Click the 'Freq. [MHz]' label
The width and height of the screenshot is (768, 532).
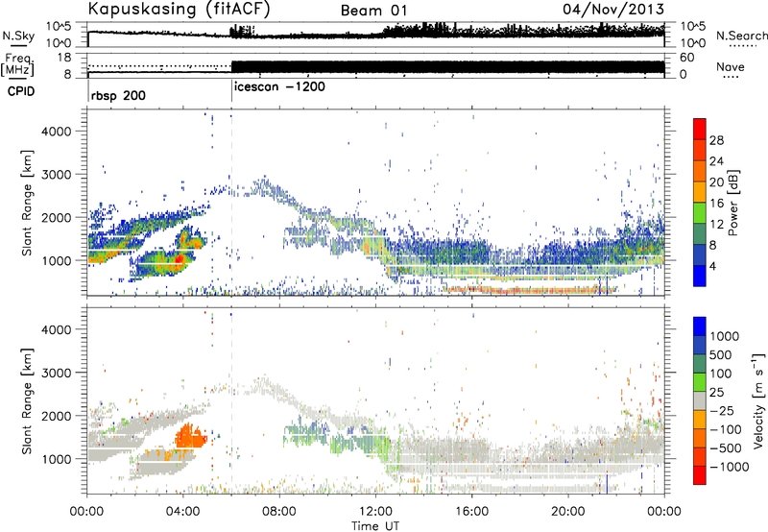pos(17,65)
